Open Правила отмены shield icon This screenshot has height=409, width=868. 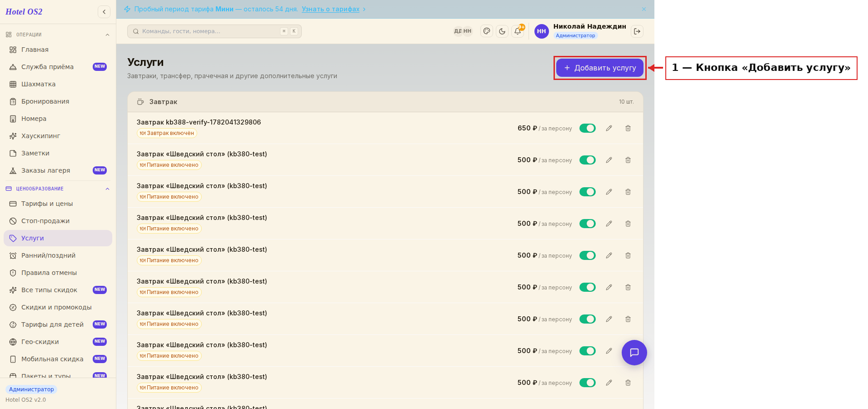point(13,273)
